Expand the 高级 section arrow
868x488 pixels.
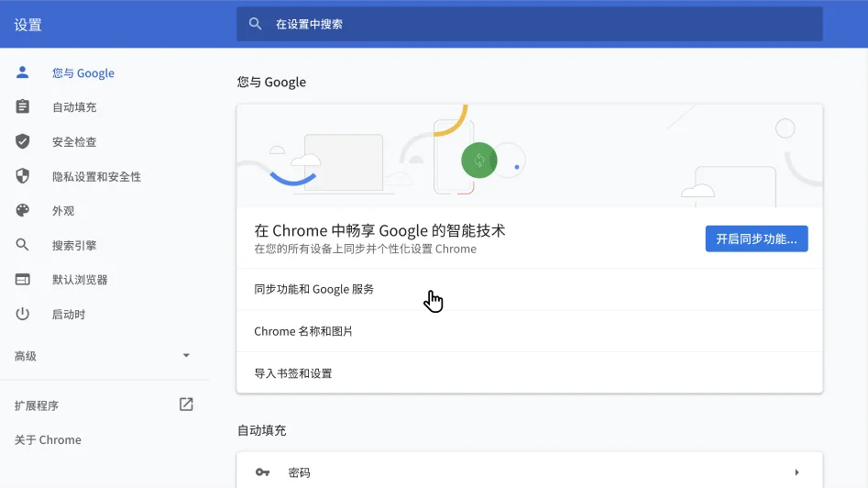[186, 356]
